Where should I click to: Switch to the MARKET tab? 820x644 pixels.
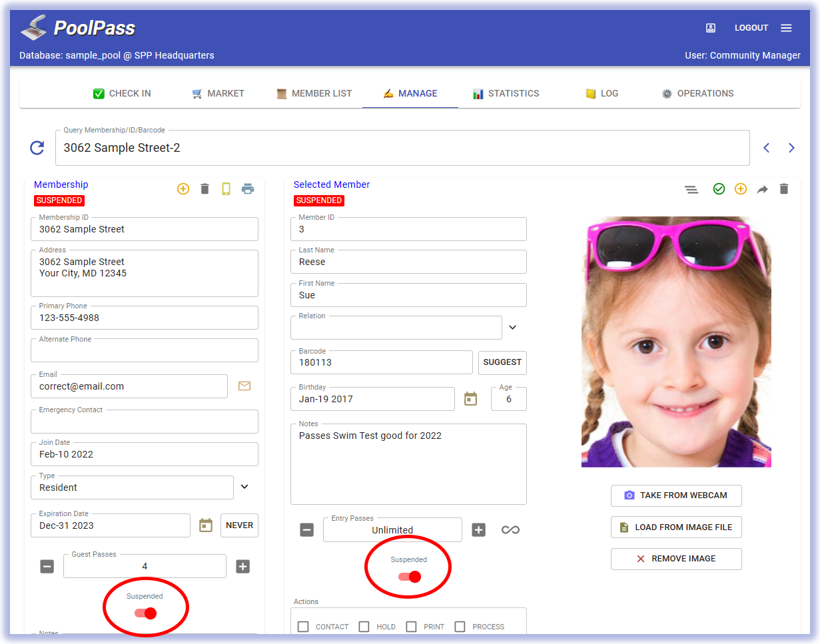click(218, 93)
